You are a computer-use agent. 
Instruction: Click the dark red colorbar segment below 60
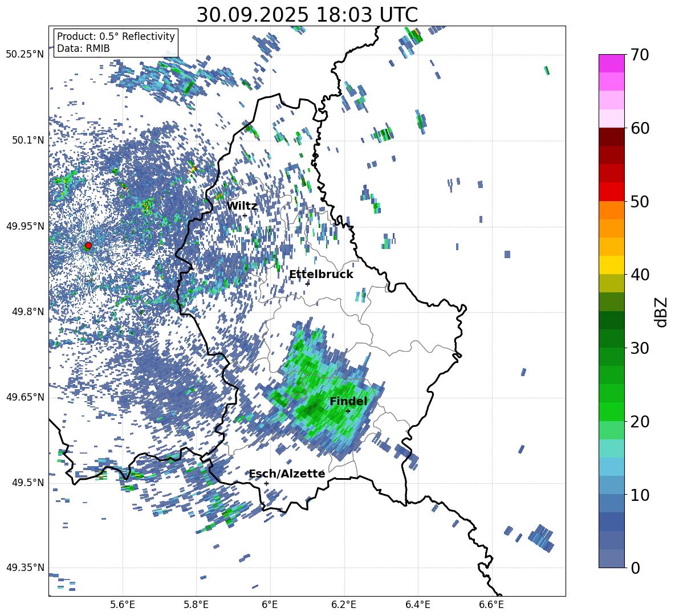(x=612, y=137)
